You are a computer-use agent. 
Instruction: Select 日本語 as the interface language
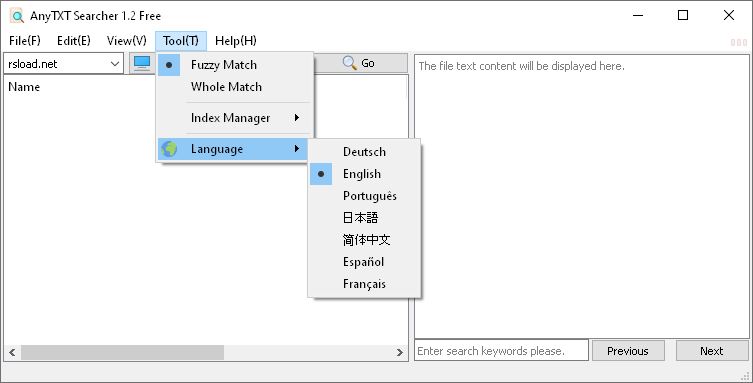click(364, 218)
